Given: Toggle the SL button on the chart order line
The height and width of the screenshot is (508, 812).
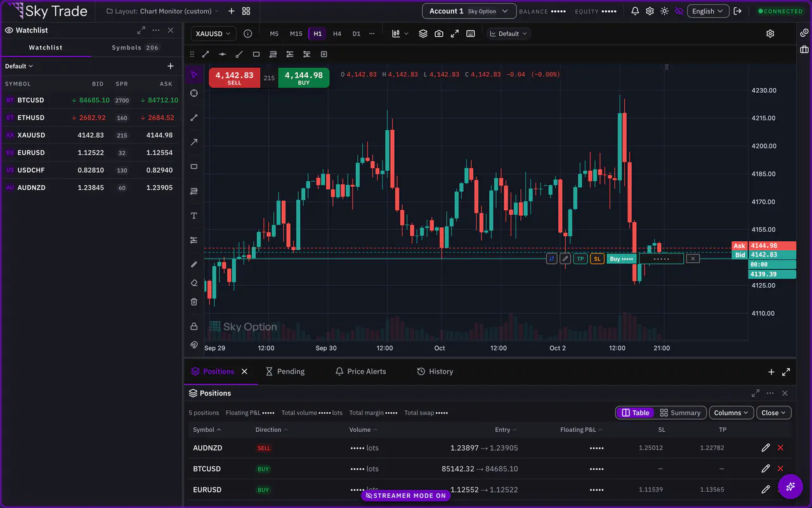Looking at the screenshot, I should pyautogui.click(x=597, y=259).
